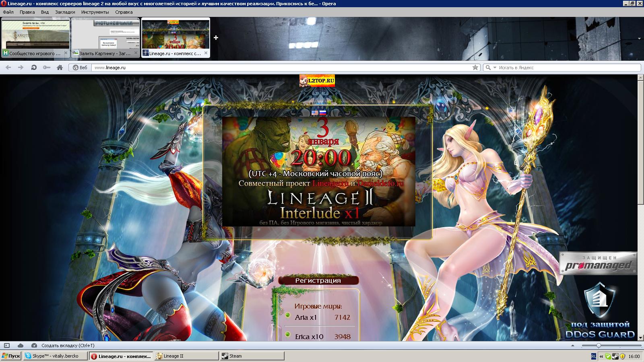644x362 pixels.
Task: Open the closed tabs dropdown arrow
Action: pyautogui.click(x=639, y=39)
